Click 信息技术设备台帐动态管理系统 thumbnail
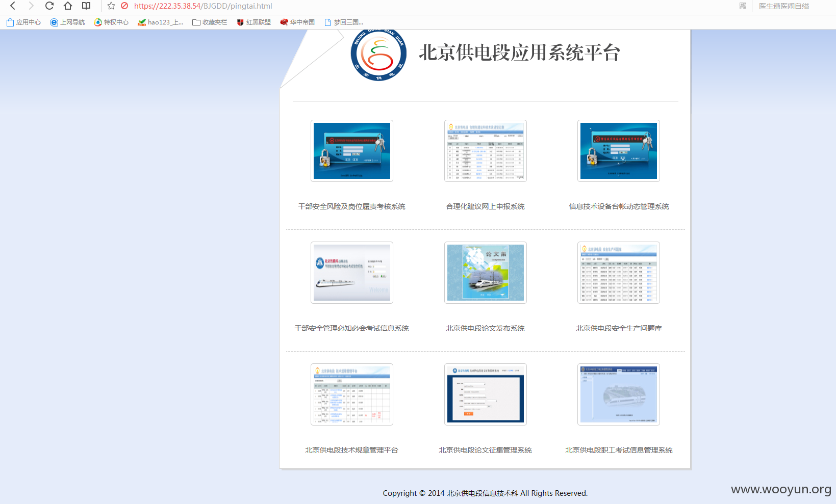836x504 pixels. point(619,151)
